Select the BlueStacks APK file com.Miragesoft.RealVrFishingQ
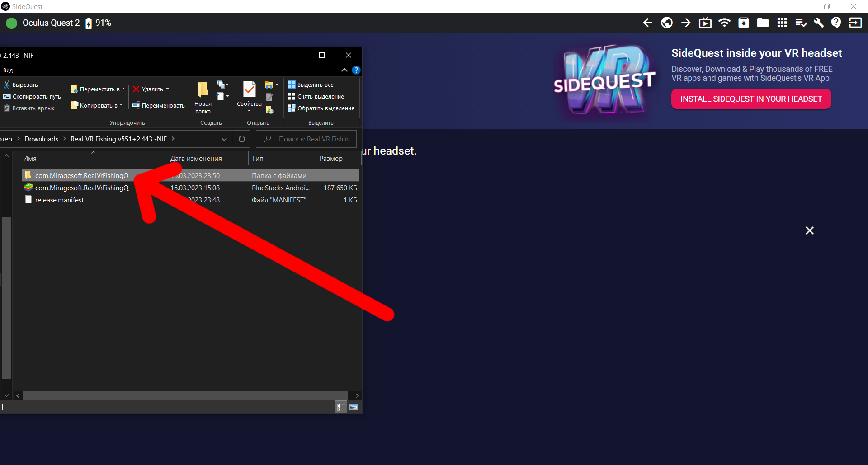 pyautogui.click(x=190, y=188)
